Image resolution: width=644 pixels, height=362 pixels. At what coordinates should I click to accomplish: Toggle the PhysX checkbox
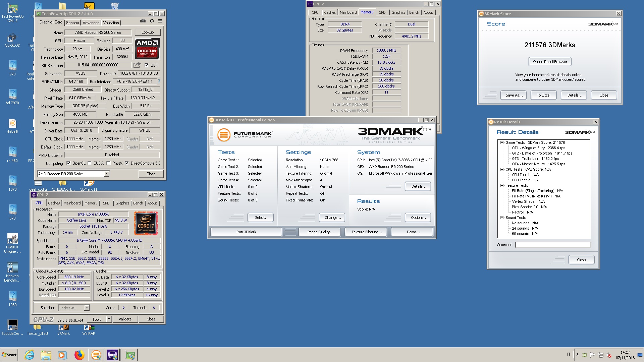coord(108,163)
